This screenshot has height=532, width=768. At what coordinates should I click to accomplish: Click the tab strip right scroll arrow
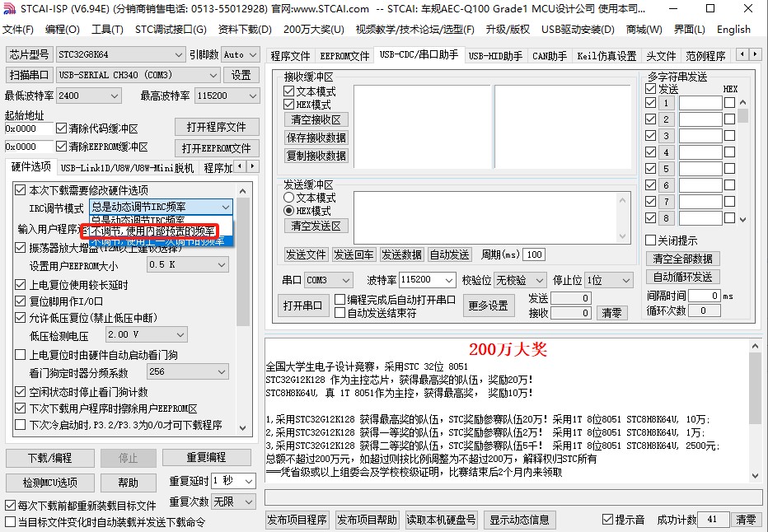(x=756, y=54)
